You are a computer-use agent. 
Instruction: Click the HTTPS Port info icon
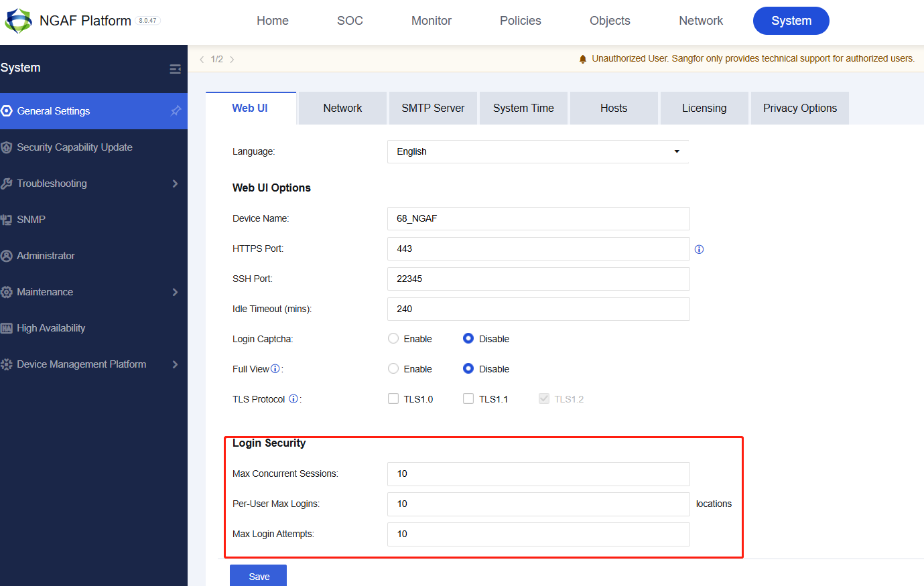click(699, 249)
